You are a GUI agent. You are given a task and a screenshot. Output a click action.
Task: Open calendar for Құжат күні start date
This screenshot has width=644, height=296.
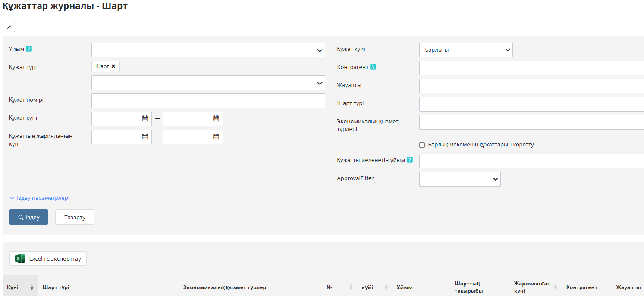click(145, 118)
